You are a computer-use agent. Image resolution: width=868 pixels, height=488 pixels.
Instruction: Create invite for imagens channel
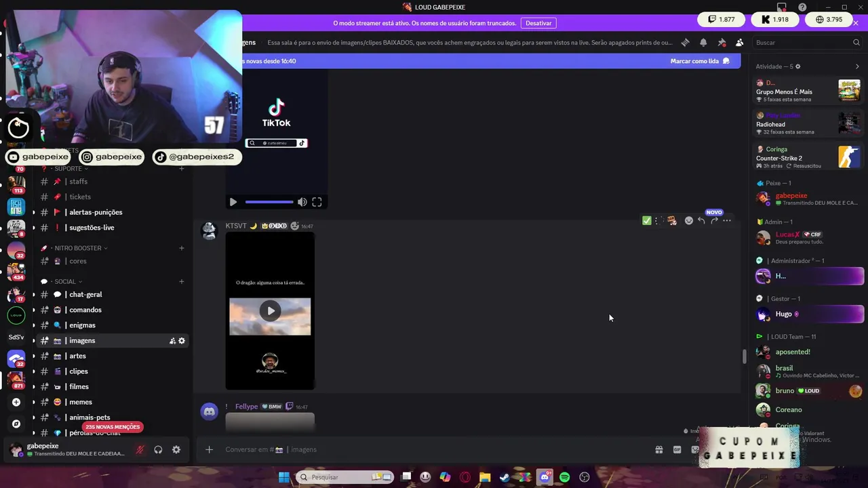pyautogui.click(x=172, y=341)
